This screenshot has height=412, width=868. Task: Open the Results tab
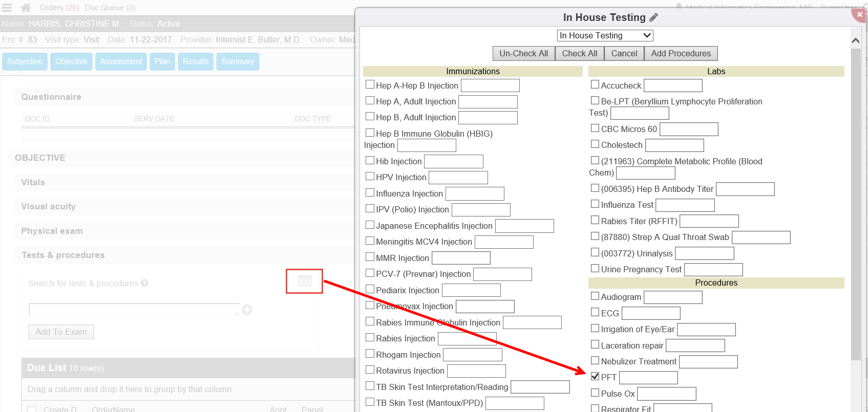(196, 61)
